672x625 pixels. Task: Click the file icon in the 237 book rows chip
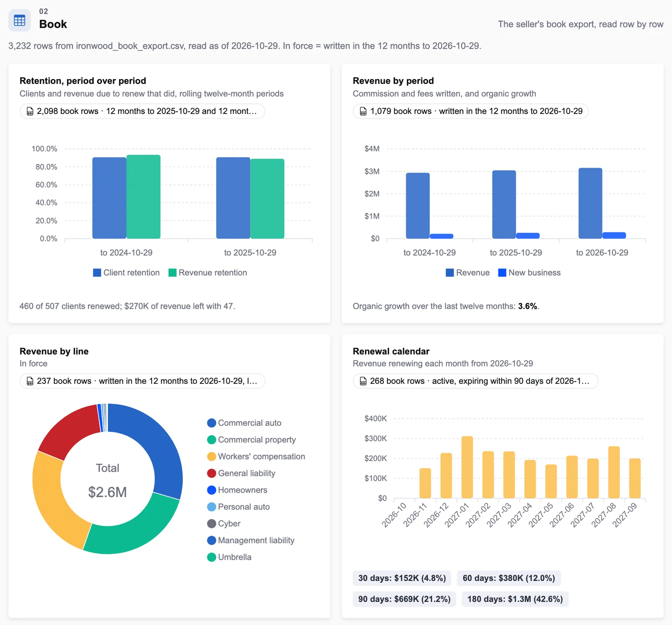pyautogui.click(x=30, y=381)
